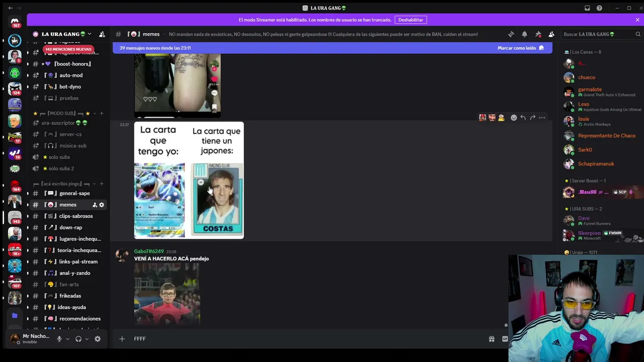Open the server folder icon in sidebar
644x362 pixels.
click(15, 316)
